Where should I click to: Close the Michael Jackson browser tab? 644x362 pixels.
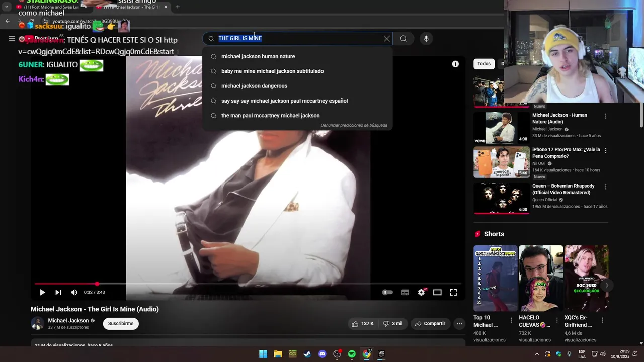pos(166,7)
